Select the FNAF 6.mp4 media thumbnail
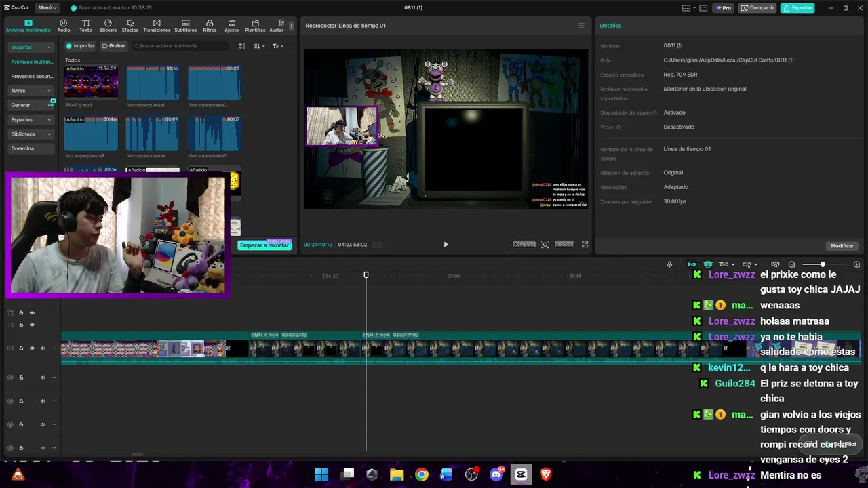 click(91, 82)
